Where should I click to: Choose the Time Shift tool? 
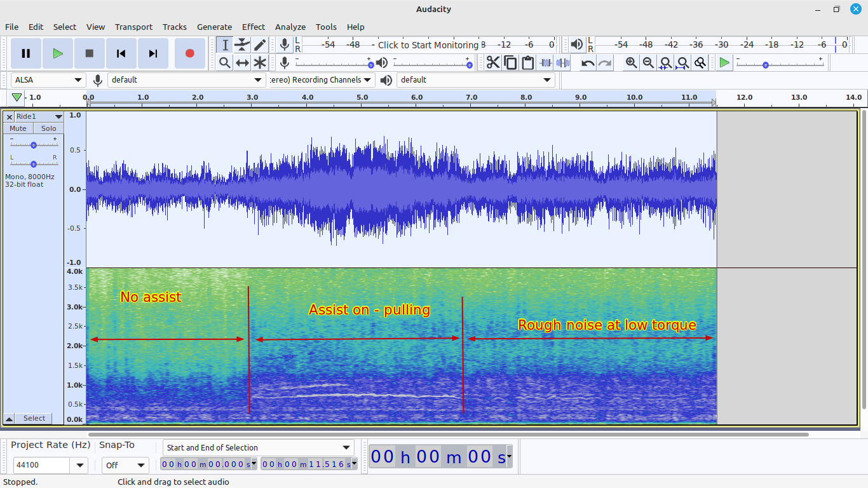(242, 62)
